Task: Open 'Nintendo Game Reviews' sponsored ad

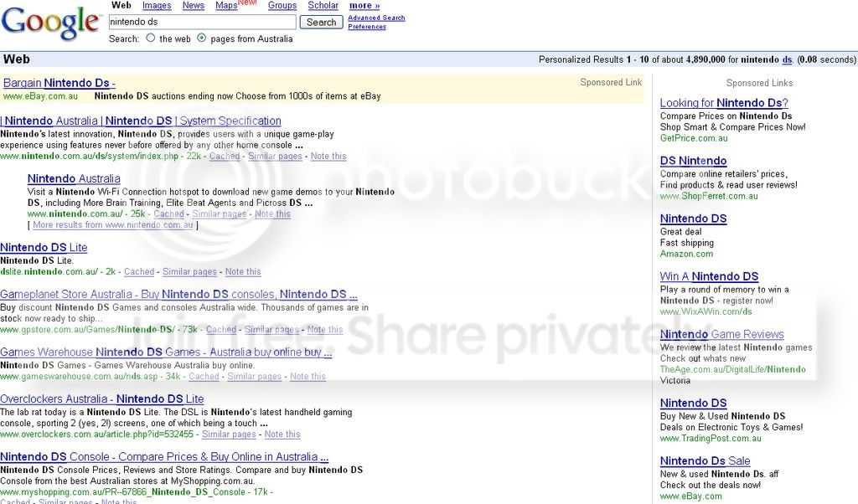Action: (x=721, y=335)
